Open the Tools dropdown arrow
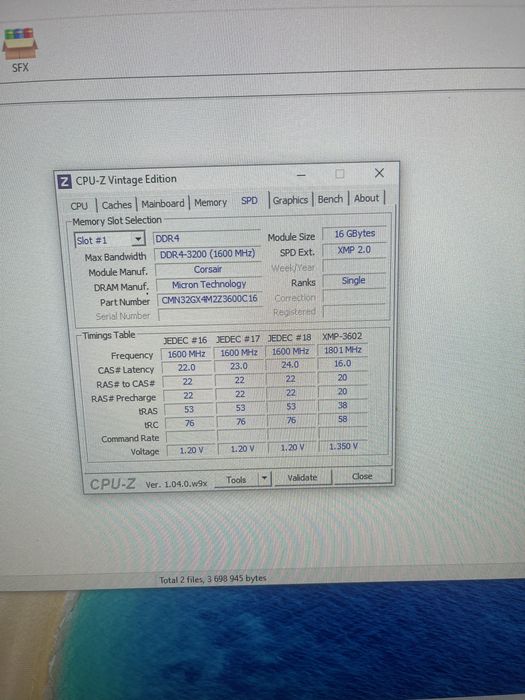The width and height of the screenshot is (525, 700). 264,479
